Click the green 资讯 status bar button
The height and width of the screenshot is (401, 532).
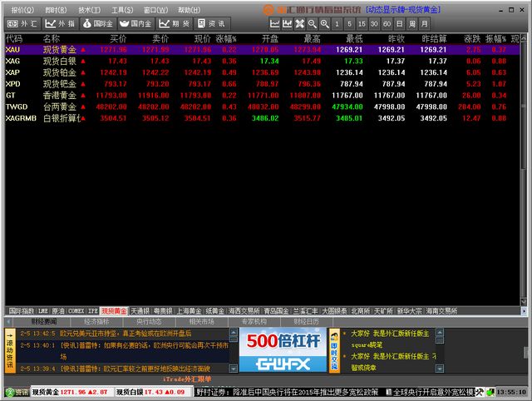tap(17, 392)
